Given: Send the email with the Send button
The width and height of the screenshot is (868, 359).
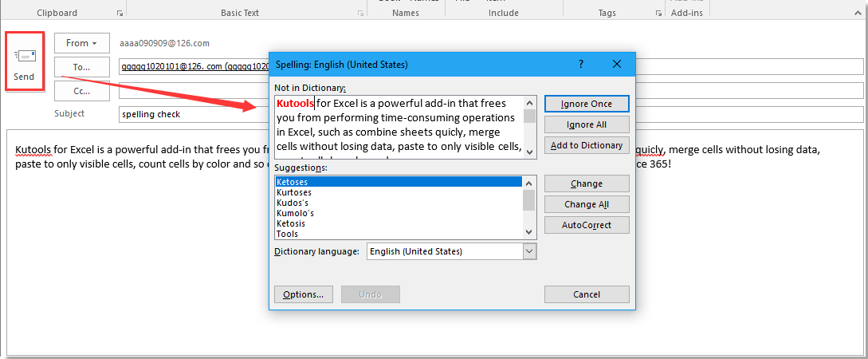Looking at the screenshot, I should 25,61.
